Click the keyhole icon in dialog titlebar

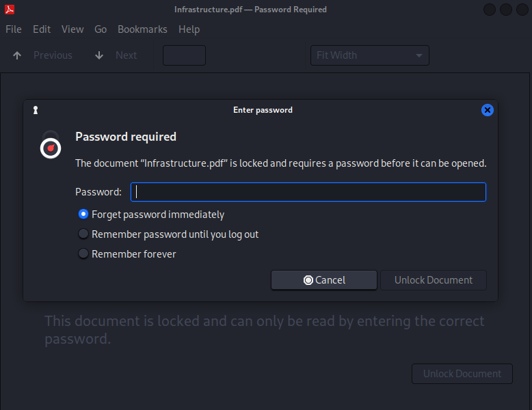[36, 110]
